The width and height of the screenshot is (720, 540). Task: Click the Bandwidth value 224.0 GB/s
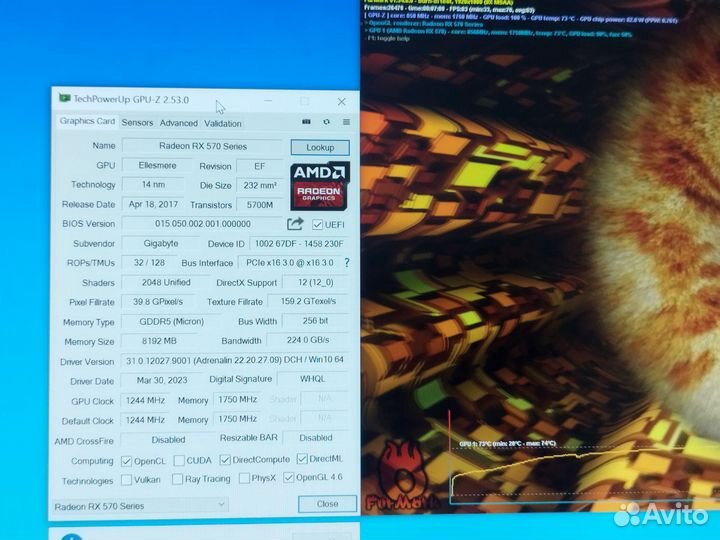[x=308, y=340]
